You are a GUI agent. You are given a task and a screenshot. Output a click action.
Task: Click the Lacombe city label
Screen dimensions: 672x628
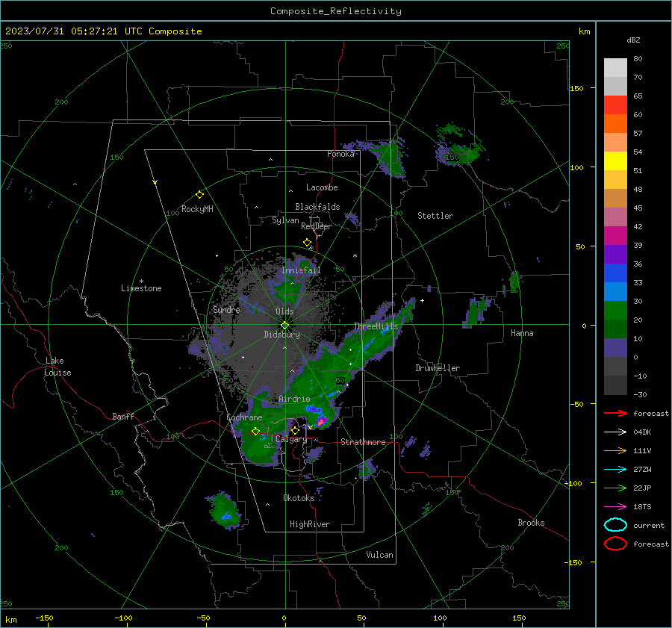point(322,187)
